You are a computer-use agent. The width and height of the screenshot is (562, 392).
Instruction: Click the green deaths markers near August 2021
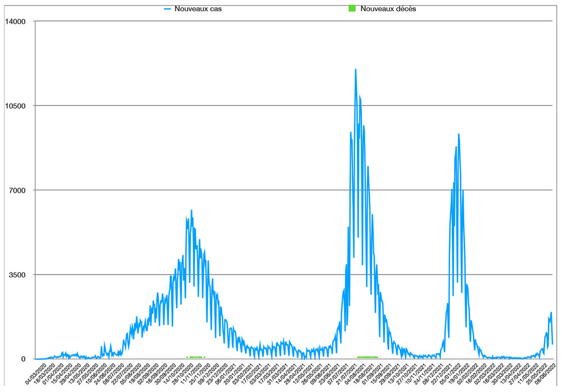click(x=368, y=357)
